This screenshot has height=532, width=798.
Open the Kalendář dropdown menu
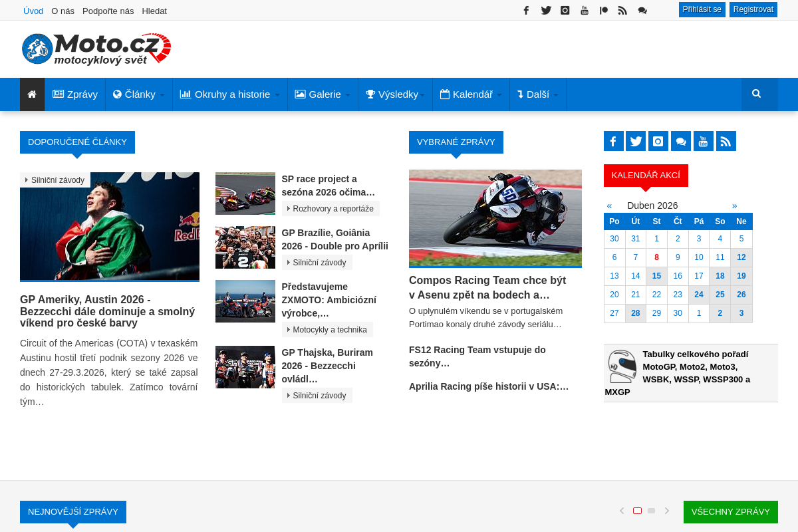pos(471,94)
